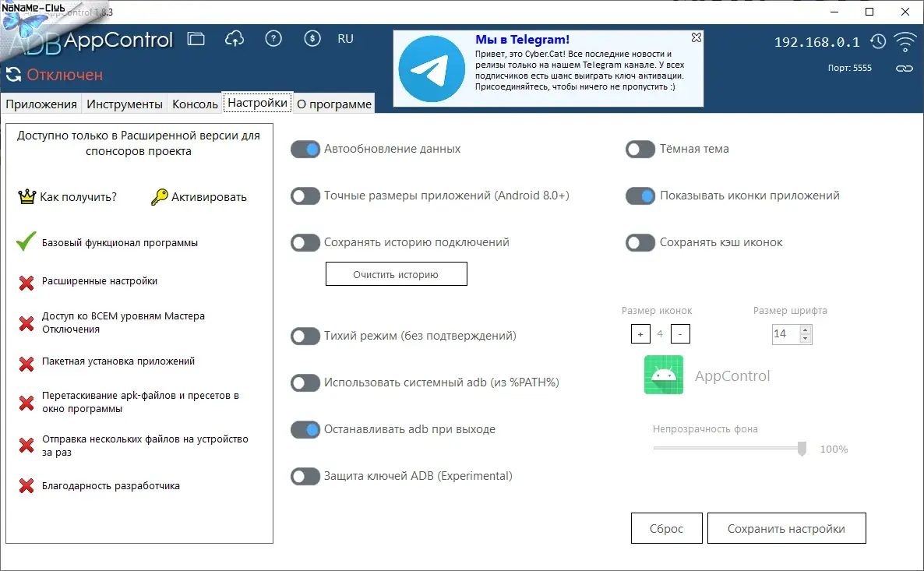Screen dimensions: 924x571
Task: Enable Тихий режим switch
Action: (305, 336)
